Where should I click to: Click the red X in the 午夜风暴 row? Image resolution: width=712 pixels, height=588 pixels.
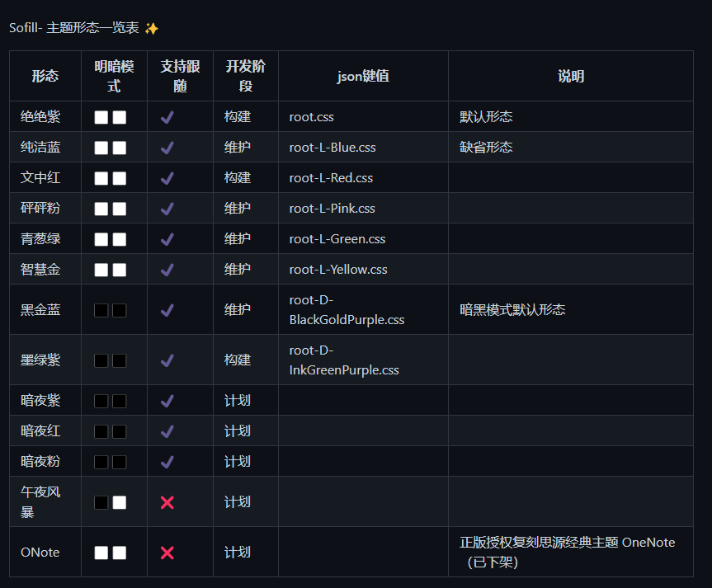tap(167, 502)
